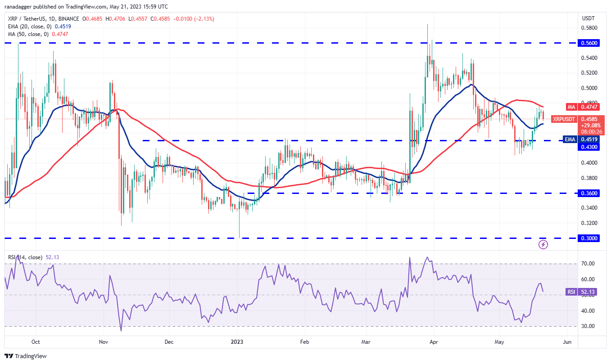Screen dimensions: 611x364
Task: Click the Mar label on time axis
Action: (366, 342)
